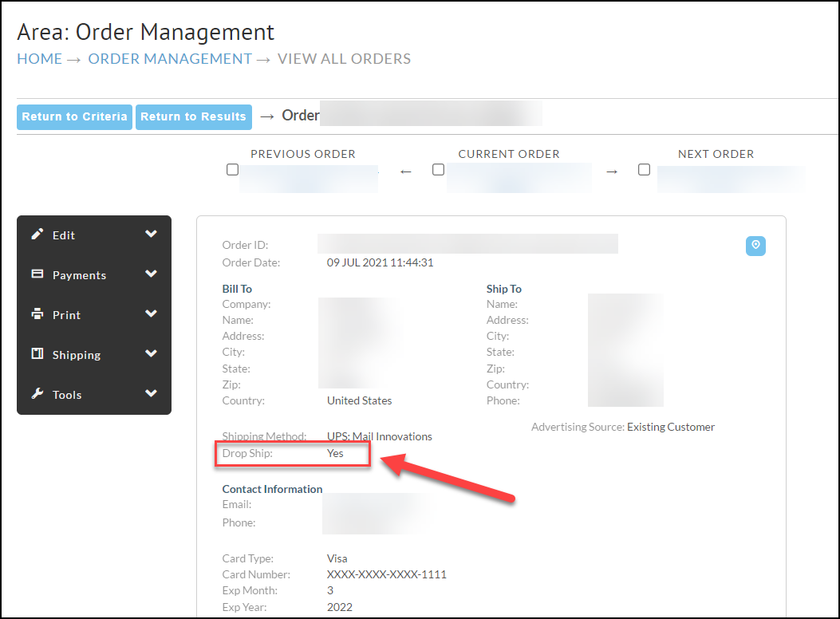This screenshot has height=619, width=840.
Task: Click the Return to Criteria button
Action: point(74,116)
